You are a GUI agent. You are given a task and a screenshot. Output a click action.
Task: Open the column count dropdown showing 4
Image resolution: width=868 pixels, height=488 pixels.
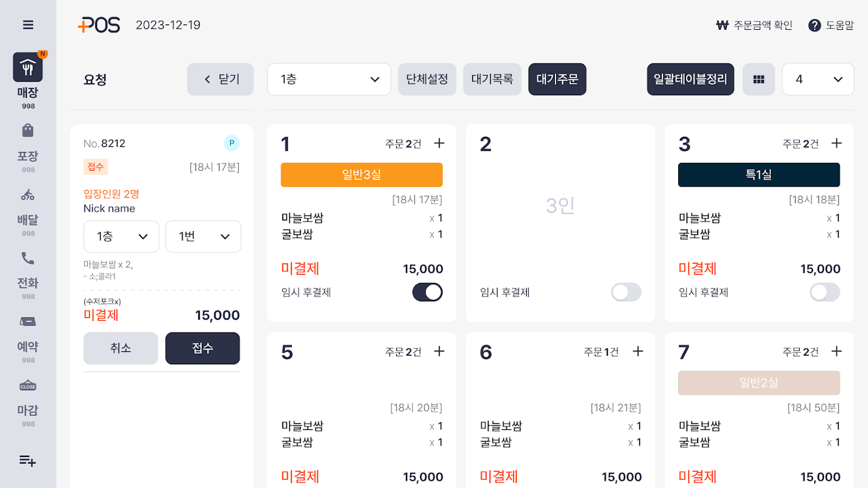(x=818, y=79)
